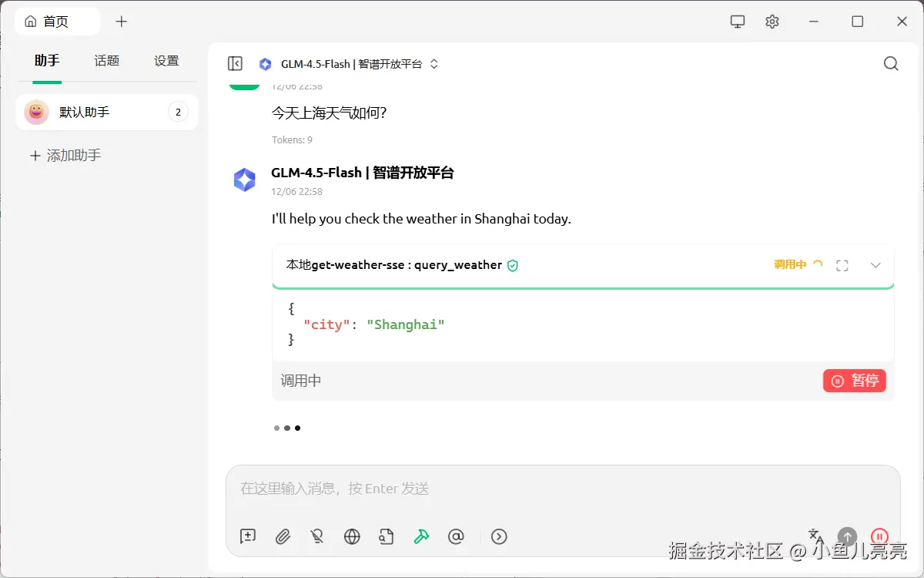
Task: Toggle the thinking lightbulb icon
Action: 317,536
